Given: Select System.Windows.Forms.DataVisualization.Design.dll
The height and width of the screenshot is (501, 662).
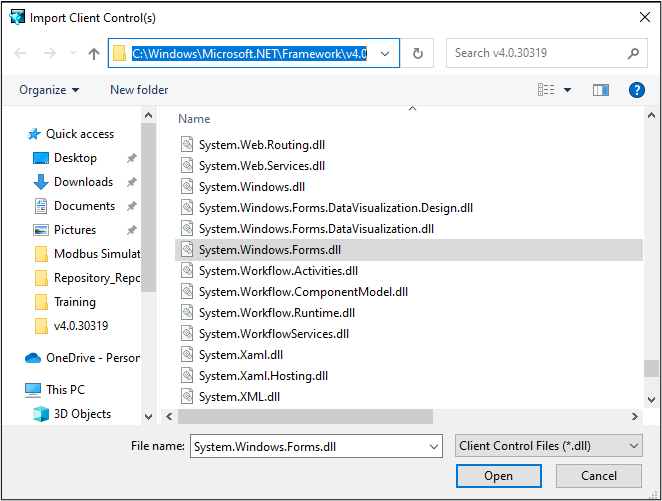Looking at the screenshot, I should pos(336,208).
